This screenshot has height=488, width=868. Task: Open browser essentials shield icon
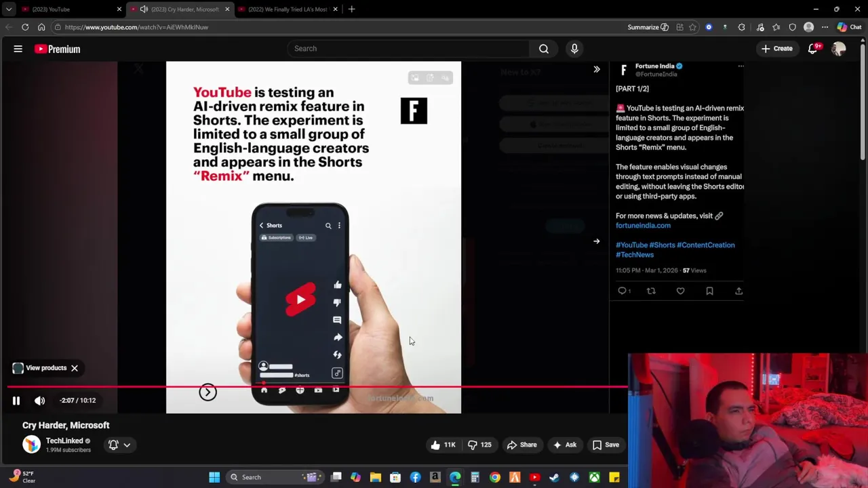[792, 27]
